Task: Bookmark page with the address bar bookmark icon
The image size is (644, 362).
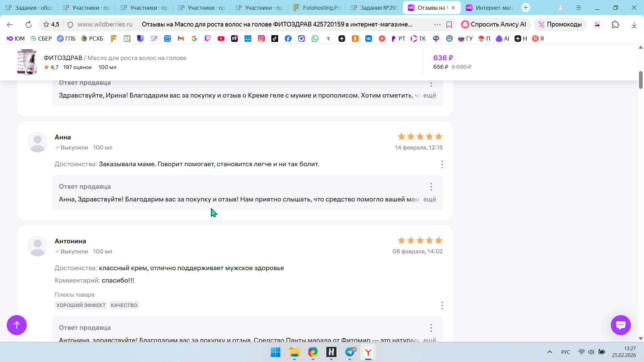Action: point(449,24)
